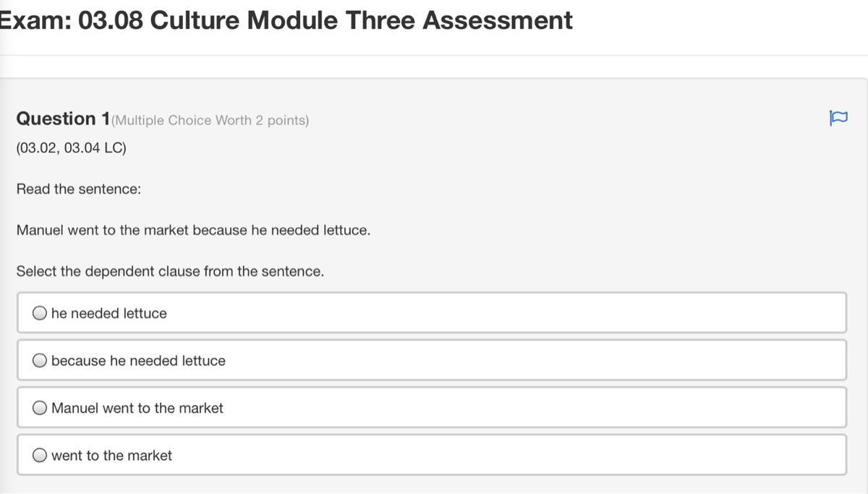Click the sentence about Manuel needing lettuce
The image size is (868, 494).
pyautogui.click(x=193, y=230)
